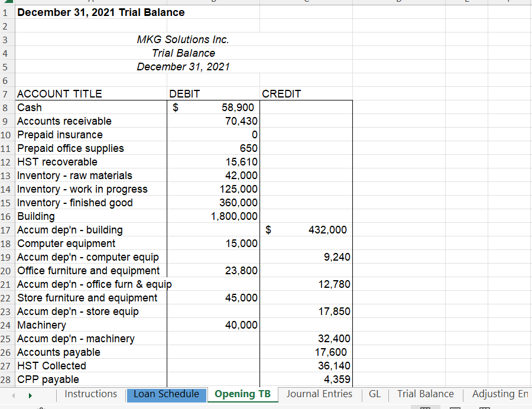Screen dimensions: 532x409
Task: Select the Cash debit value 58,900
Action: point(213,108)
